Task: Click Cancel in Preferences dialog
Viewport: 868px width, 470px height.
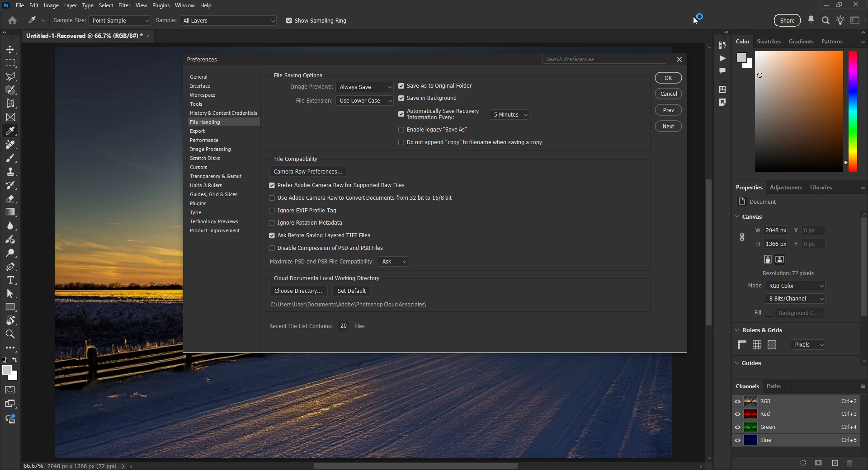Action: pyautogui.click(x=668, y=94)
